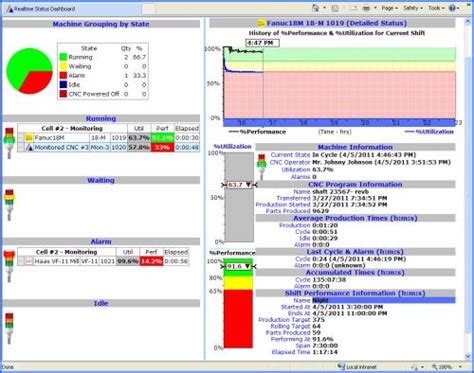Screen dimensions: 474x373
Task: Click the highlighted Night shift name field
Action: (x=384, y=300)
